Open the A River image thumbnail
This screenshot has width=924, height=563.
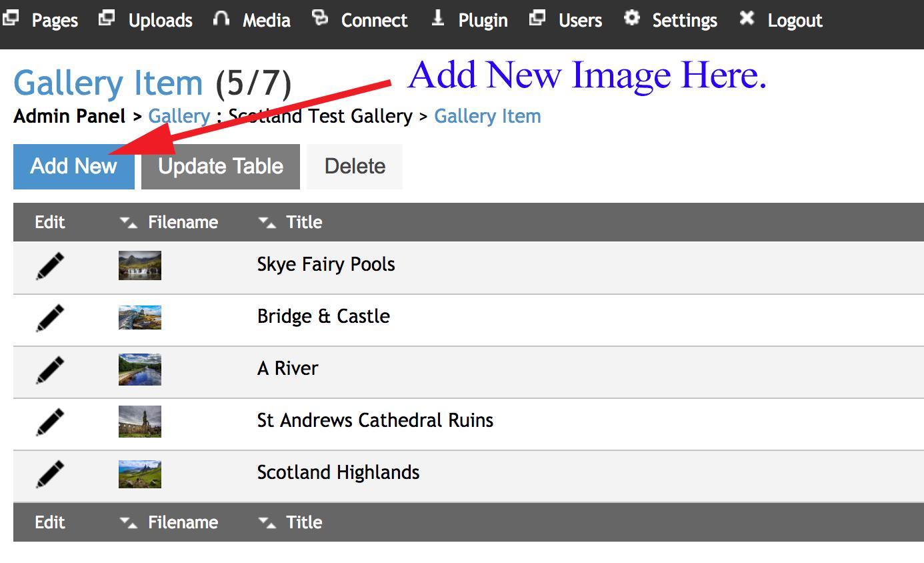click(x=139, y=369)
